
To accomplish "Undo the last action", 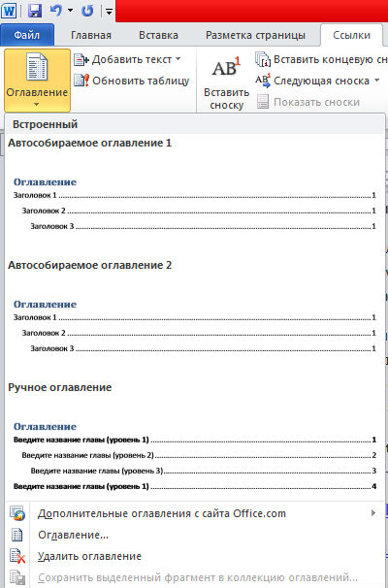I will pyautogui.click(x=56, y=11).
